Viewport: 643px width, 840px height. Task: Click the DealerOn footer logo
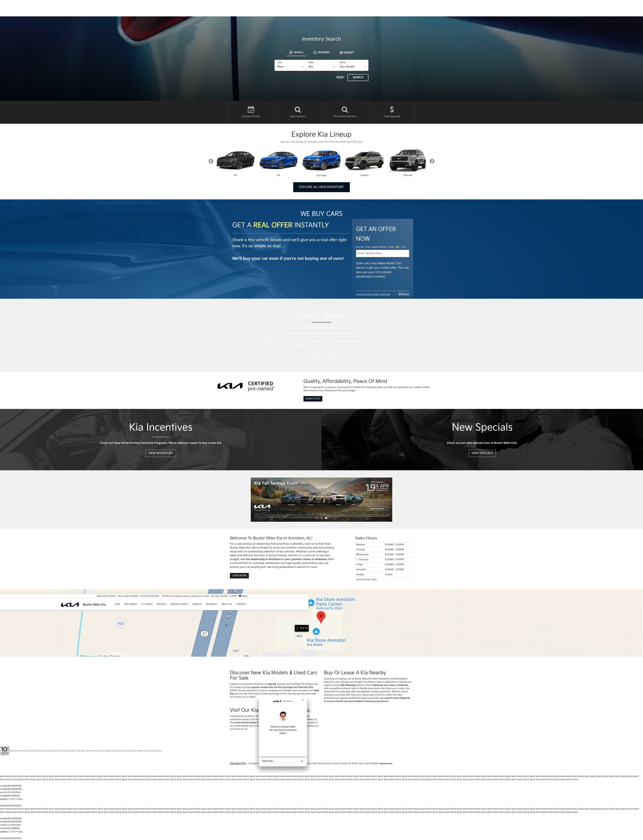click(238, 764)
